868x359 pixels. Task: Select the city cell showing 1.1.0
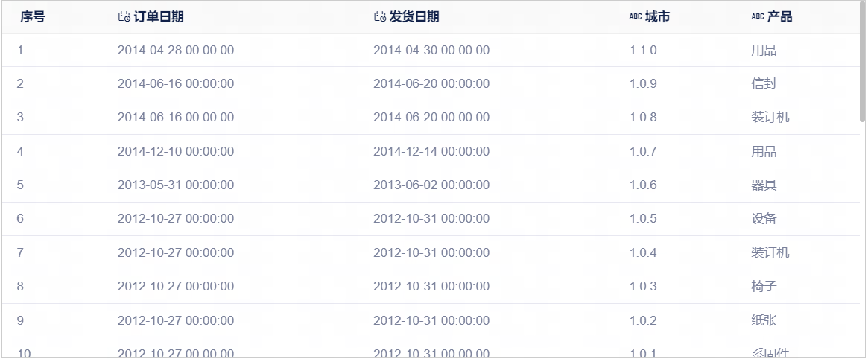(643, 51)
